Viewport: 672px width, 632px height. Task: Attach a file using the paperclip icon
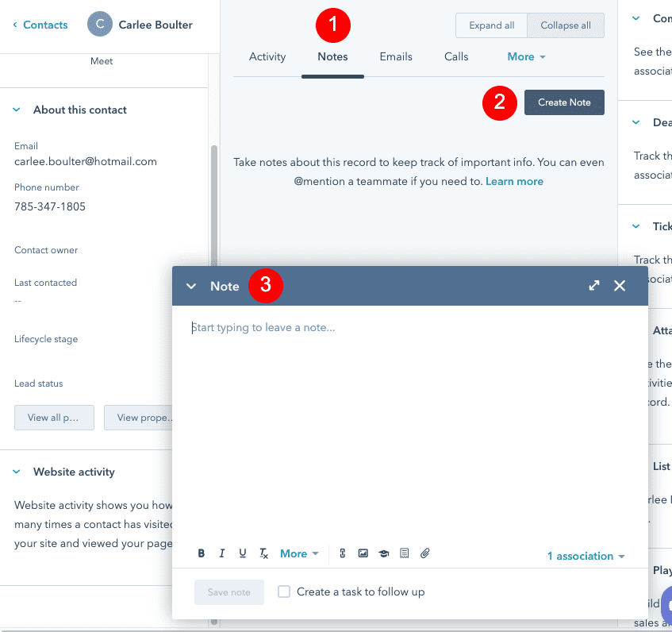tap(424, 553)
